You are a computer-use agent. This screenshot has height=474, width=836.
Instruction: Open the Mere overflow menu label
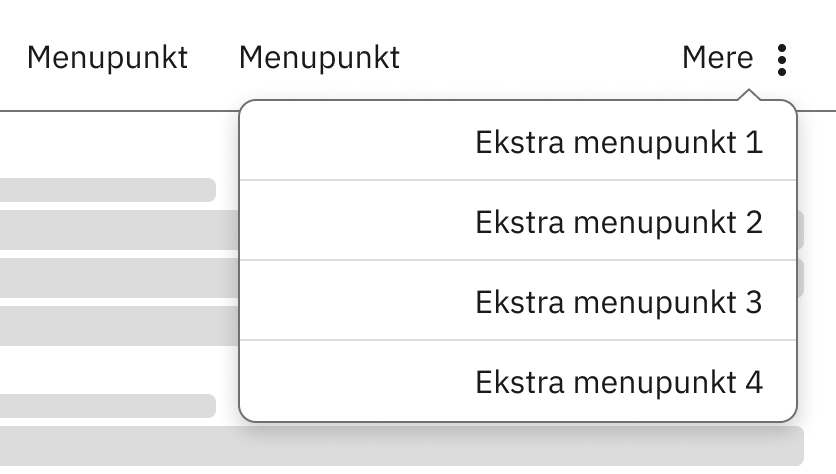tap(717, 58)
